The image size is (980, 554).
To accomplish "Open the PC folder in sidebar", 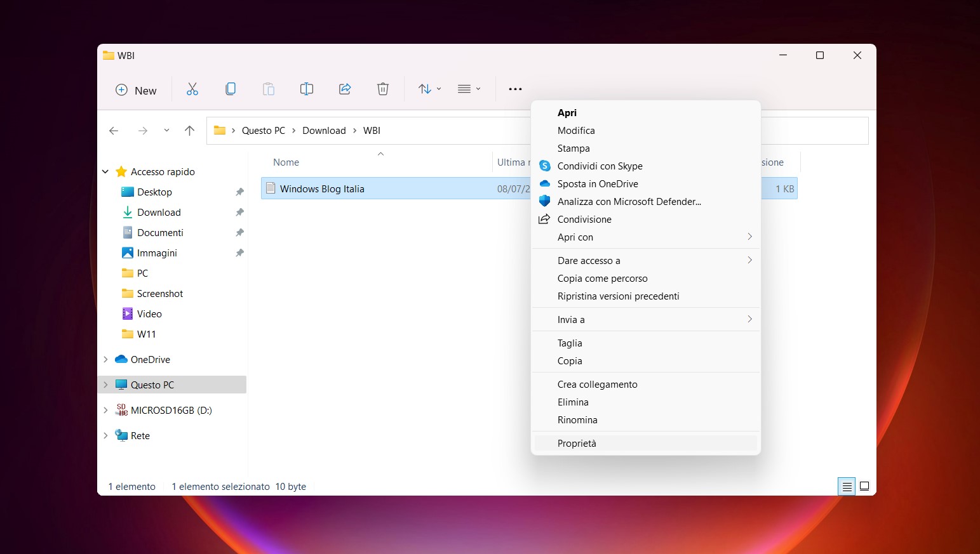I will [142, 274].
